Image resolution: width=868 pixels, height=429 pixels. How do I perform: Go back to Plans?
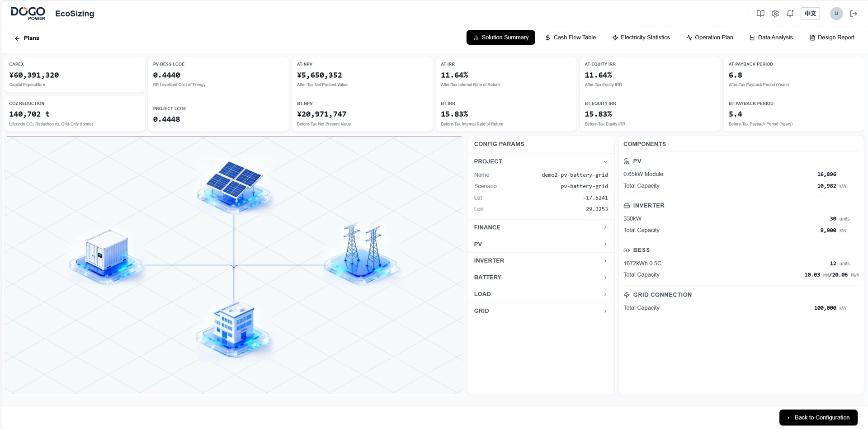pyautogui.click(x=27, y=38)
